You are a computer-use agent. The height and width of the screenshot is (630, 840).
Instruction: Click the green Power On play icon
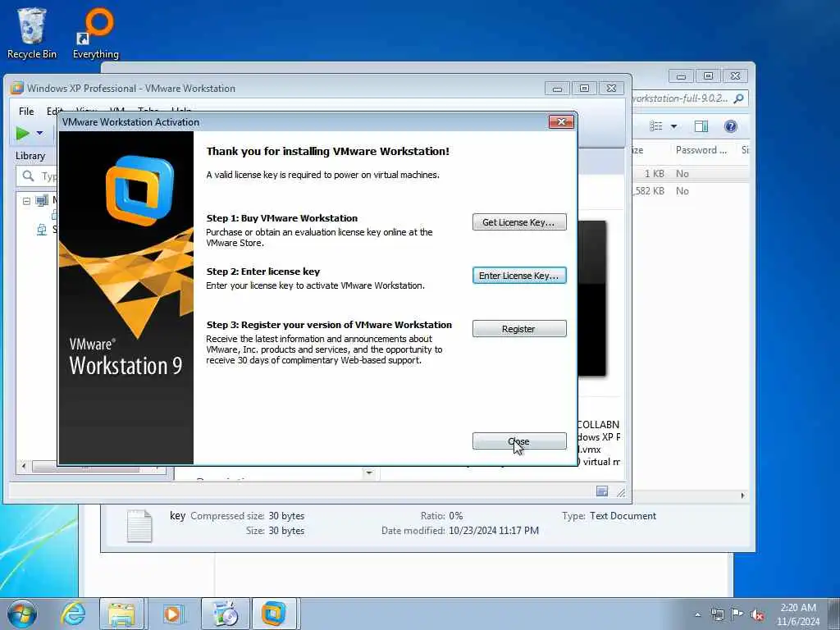pyautogui.click(x=22, y=133)
